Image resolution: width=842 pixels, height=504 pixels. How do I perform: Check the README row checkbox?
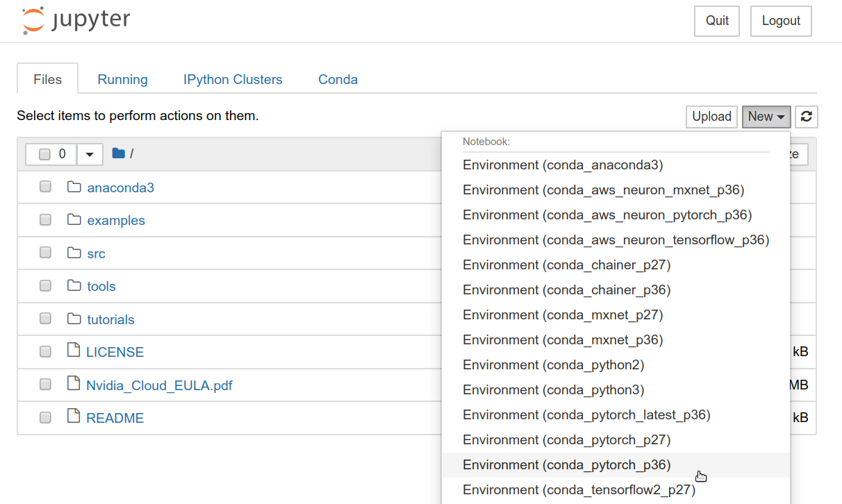point(45,417)
